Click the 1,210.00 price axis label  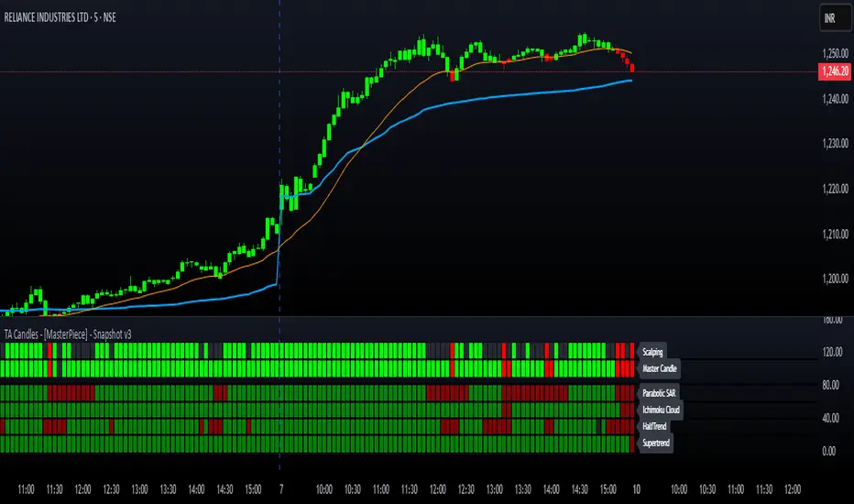[x=836, y=235]
